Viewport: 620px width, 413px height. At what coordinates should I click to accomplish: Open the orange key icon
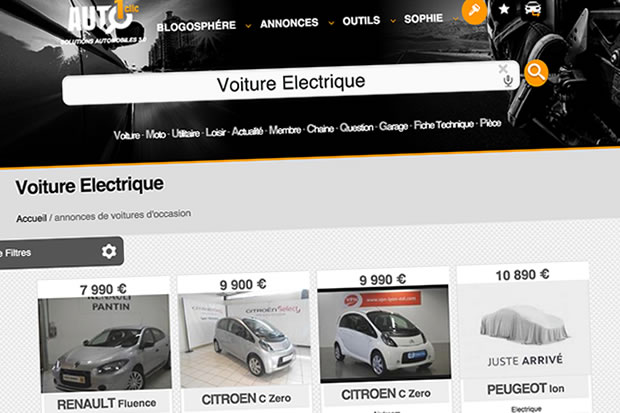(474, 11)
